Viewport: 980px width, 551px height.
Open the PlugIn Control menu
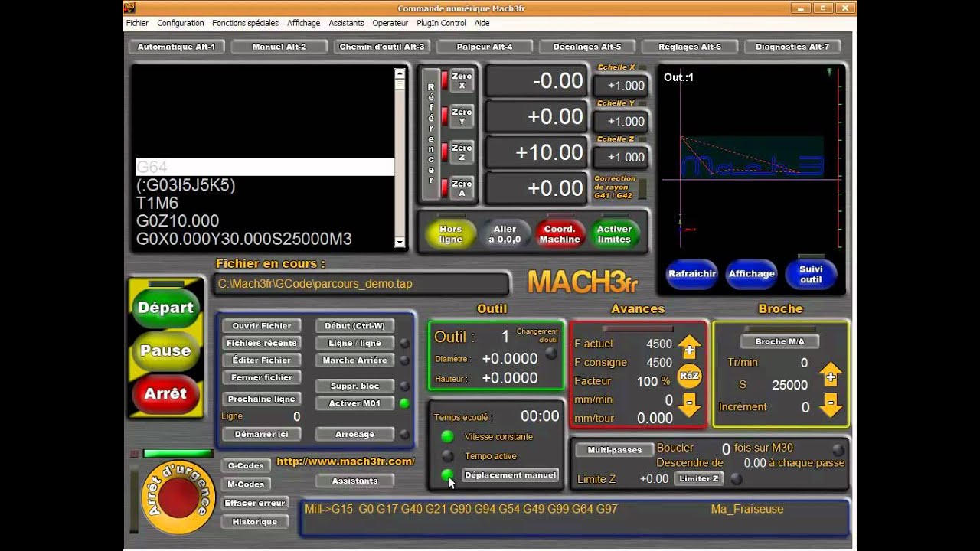pos(441,23)
